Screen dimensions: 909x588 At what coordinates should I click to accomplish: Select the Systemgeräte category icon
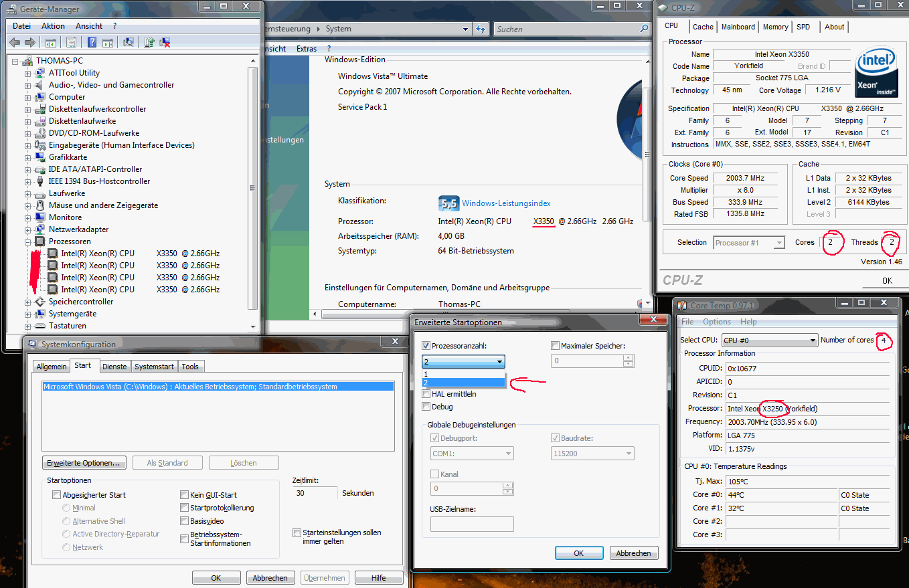(40, 314)
